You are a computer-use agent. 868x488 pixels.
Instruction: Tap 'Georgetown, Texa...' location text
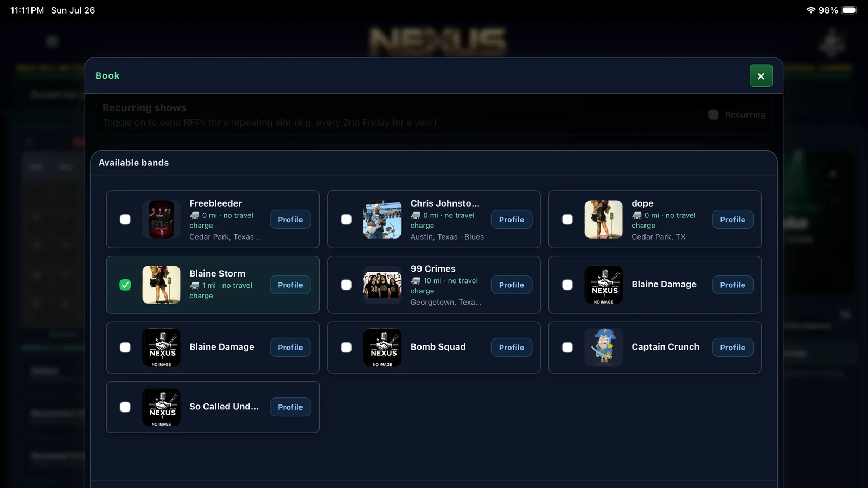coord(445,303)
